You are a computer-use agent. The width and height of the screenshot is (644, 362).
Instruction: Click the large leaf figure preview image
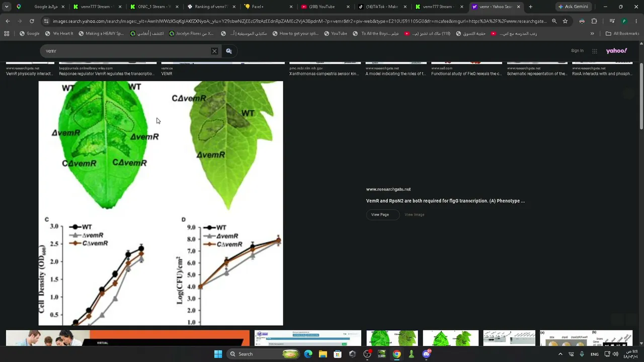161,203
